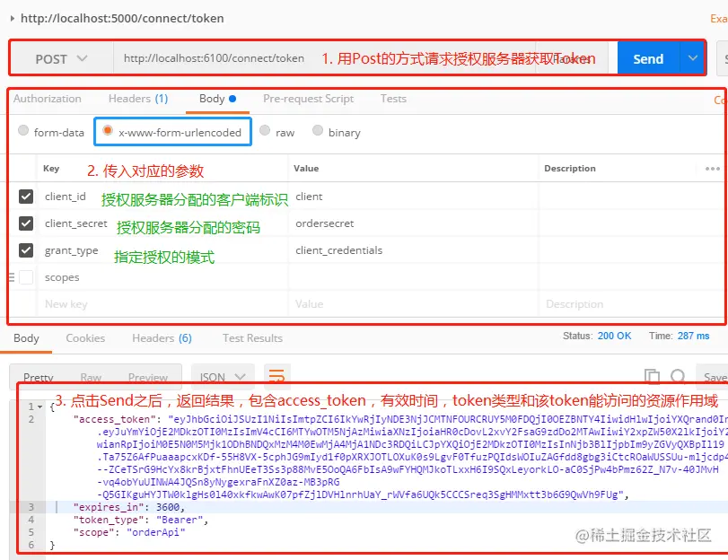Click the blue Send button
Image resolution: width=728 pixels, height=560 pixels.
pyautogui.click(x=648, y=59)
